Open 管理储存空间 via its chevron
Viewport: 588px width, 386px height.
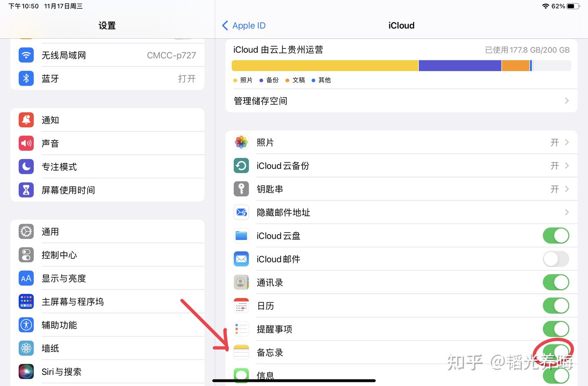click(x=567, y=101)
